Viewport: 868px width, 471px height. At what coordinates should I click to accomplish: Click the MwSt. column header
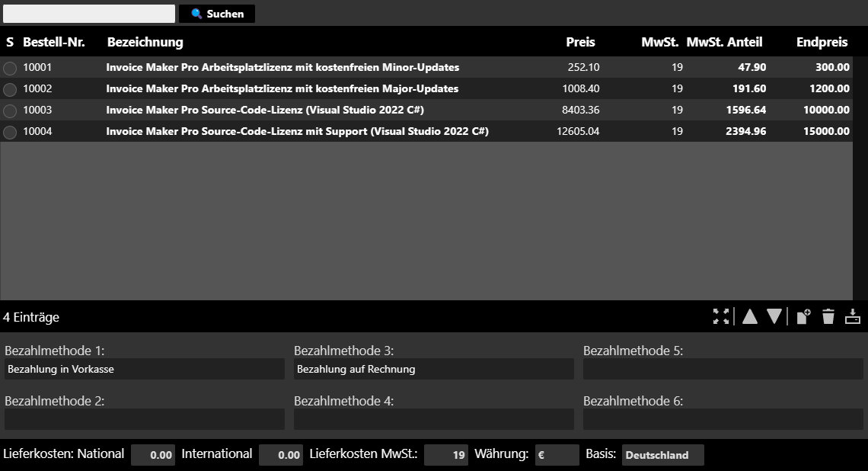tap(660, 42)
